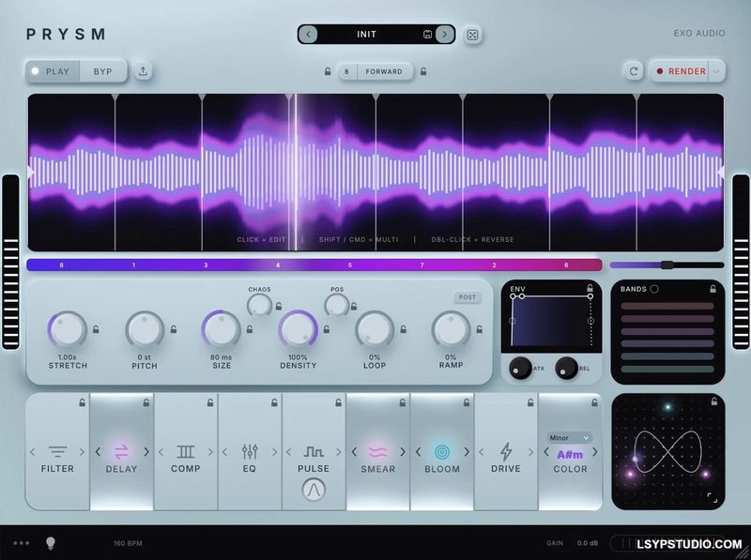The image size is (751, 560).
Task: Toggle the lock on the SIZE knob
Action: 250,329
